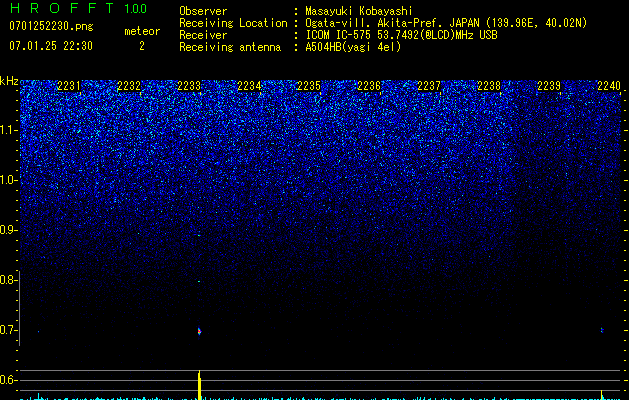Click the 2236 time marker label
Screen dimensions: 629x400
[369, 86]
